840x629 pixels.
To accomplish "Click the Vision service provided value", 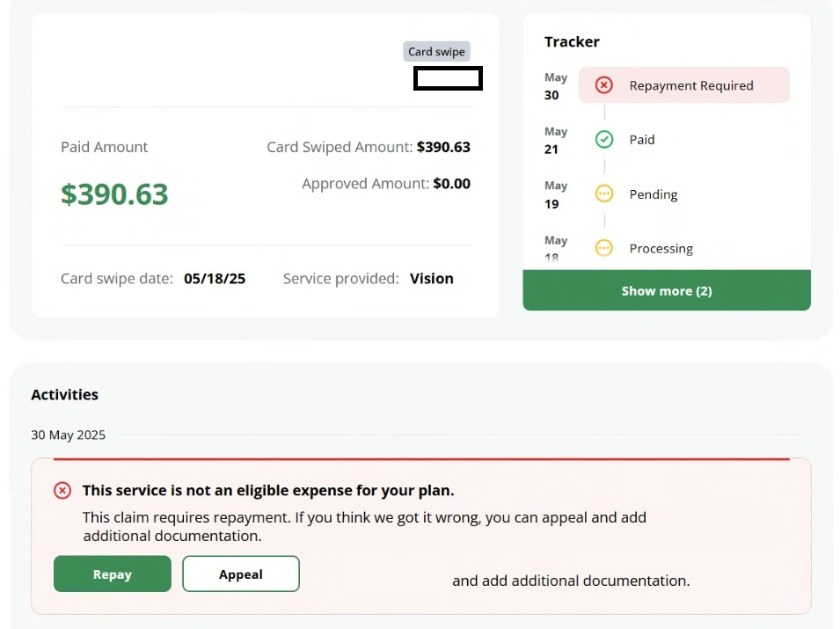I will point(431,279).
